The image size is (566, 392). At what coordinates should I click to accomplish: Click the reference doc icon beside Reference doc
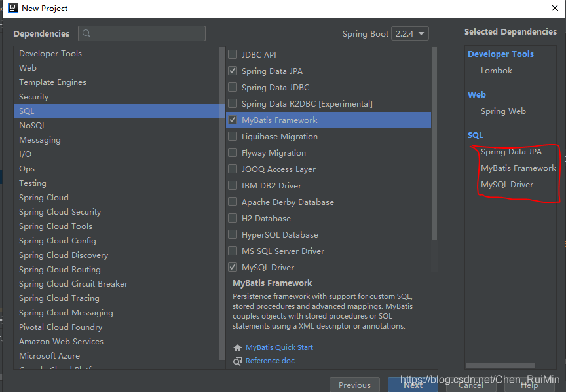(x=238, y=361)
